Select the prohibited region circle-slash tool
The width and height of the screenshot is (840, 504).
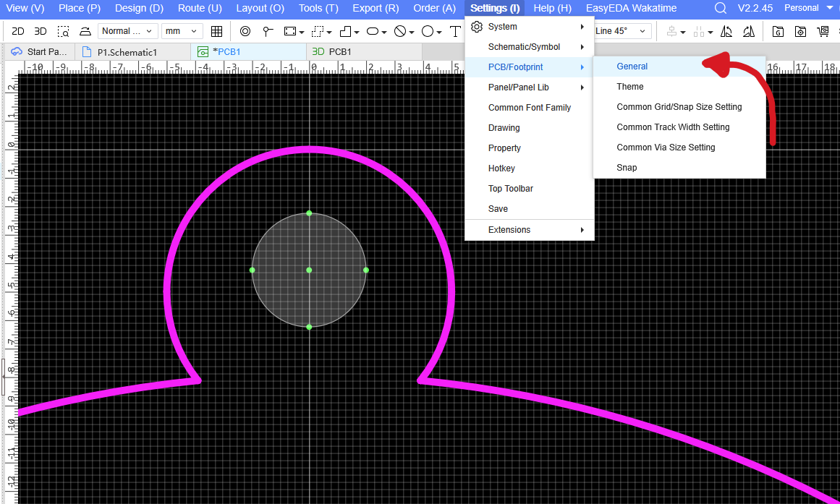400,32
